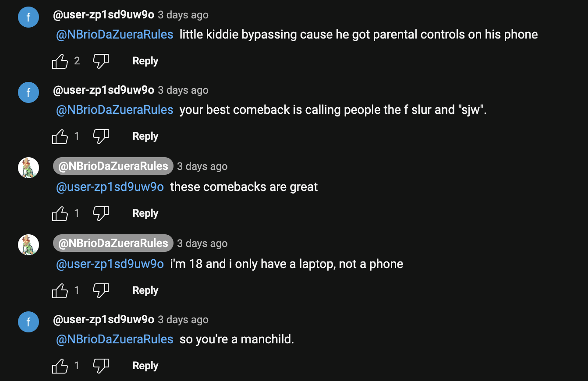The image size is (588, 381).
Task: Reply to the "little kiddie bypassing" comment
Action: pos(145,61)
